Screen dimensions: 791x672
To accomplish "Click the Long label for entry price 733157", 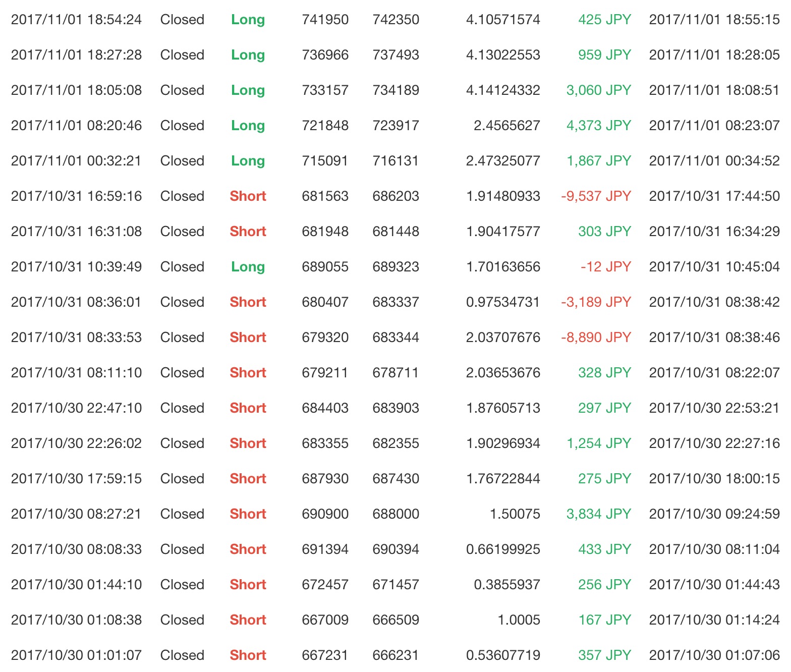I will (x=248, y=90).
